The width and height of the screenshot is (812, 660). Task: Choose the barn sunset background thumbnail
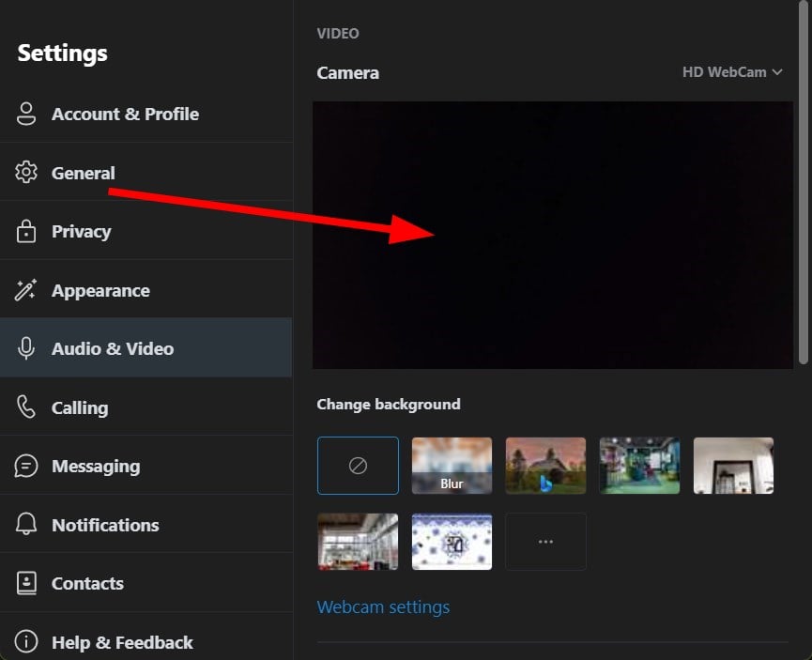(x=545, y=466)
